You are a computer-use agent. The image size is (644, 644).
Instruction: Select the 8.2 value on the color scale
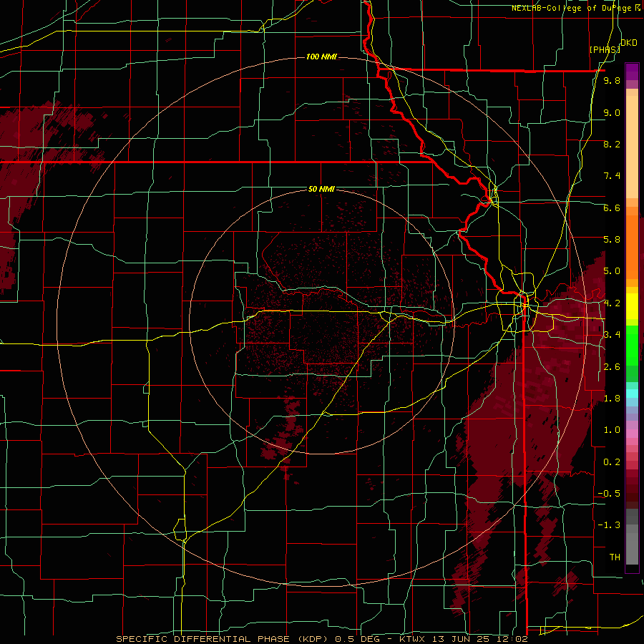click(612, 144)
